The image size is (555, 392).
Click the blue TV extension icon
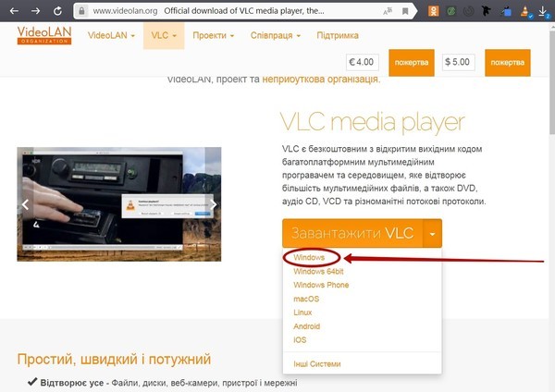(506, 12)
